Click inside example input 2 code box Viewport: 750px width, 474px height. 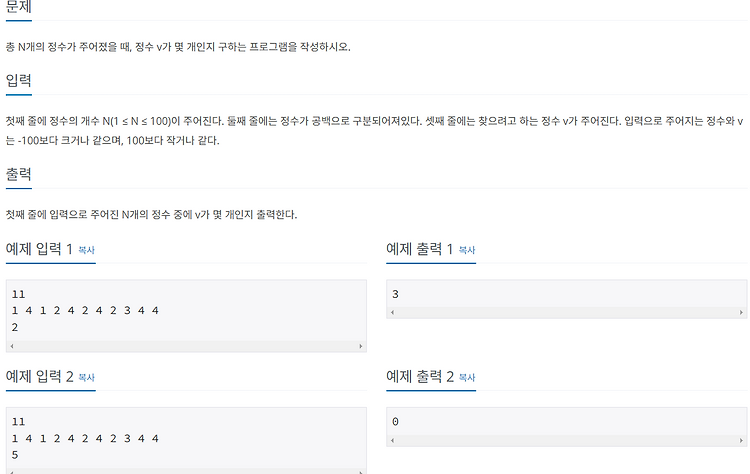[x=186, y=439]
